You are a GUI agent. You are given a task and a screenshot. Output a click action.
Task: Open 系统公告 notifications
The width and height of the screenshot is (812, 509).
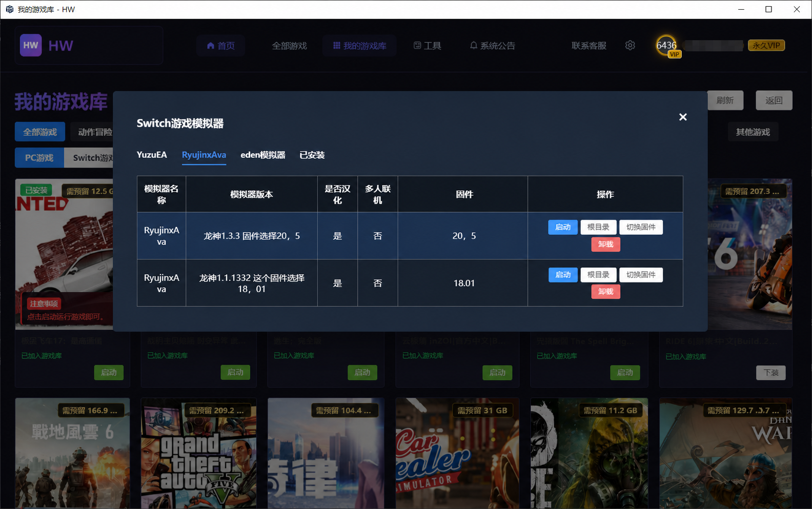492,46
